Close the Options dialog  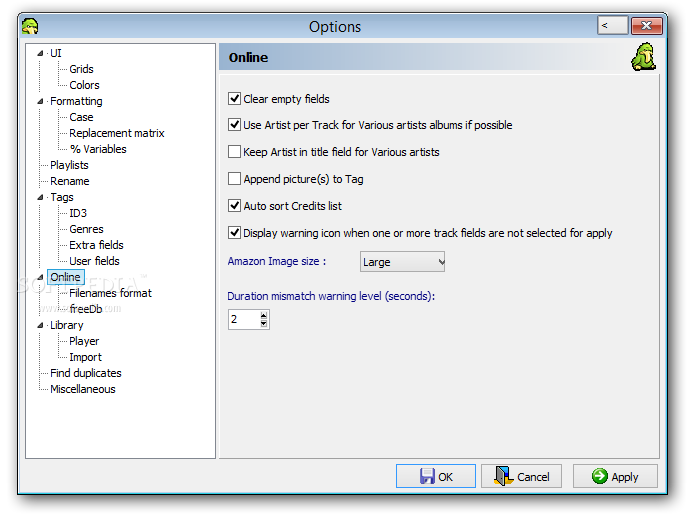(x=646, y=25)
